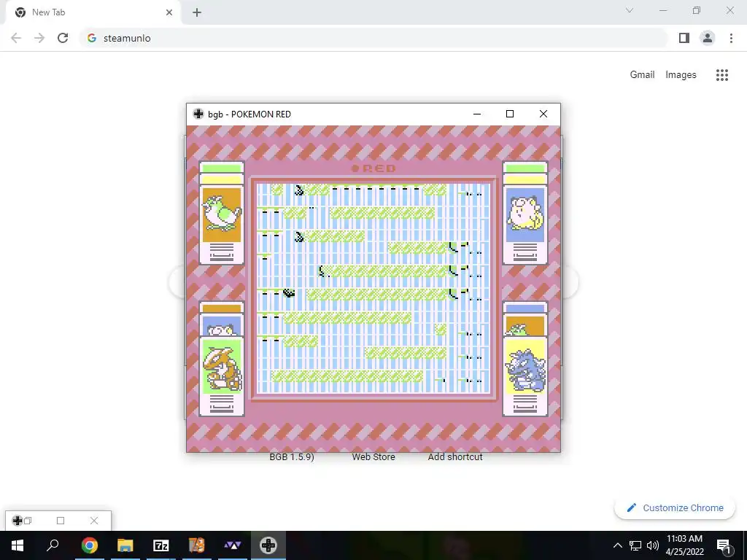Open the purple triangles app in the taskbar
Image resolution: width=747 pixels, height=560 pixels.
(233, 545)
